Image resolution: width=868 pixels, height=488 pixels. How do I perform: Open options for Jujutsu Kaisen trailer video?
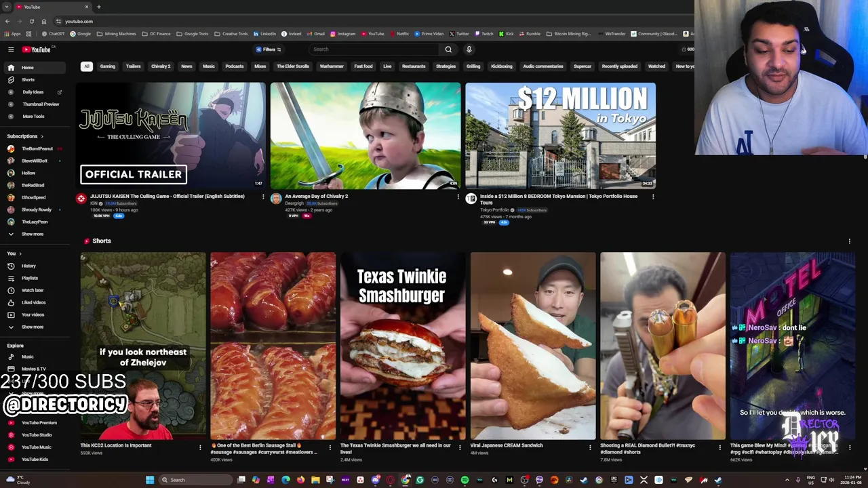263,197
